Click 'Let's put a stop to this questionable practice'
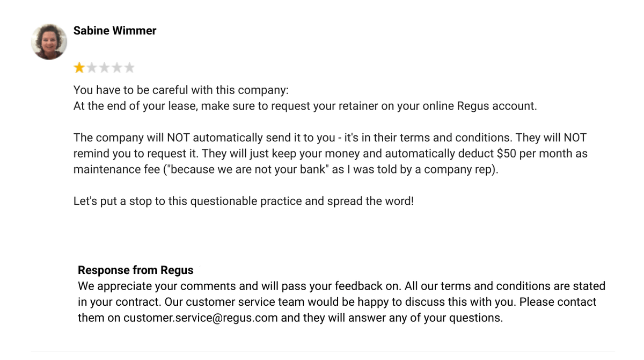 (191, 202)
